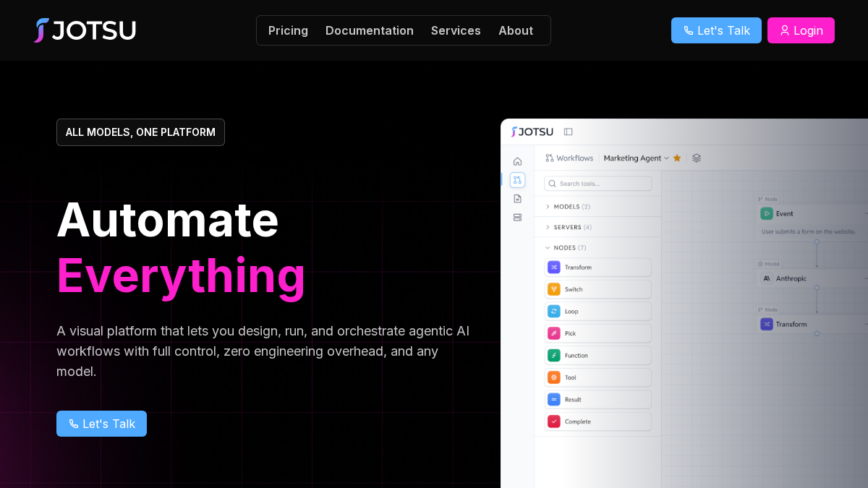Select the Complete node icon
The image size is (868, 488).
[553, 421]
